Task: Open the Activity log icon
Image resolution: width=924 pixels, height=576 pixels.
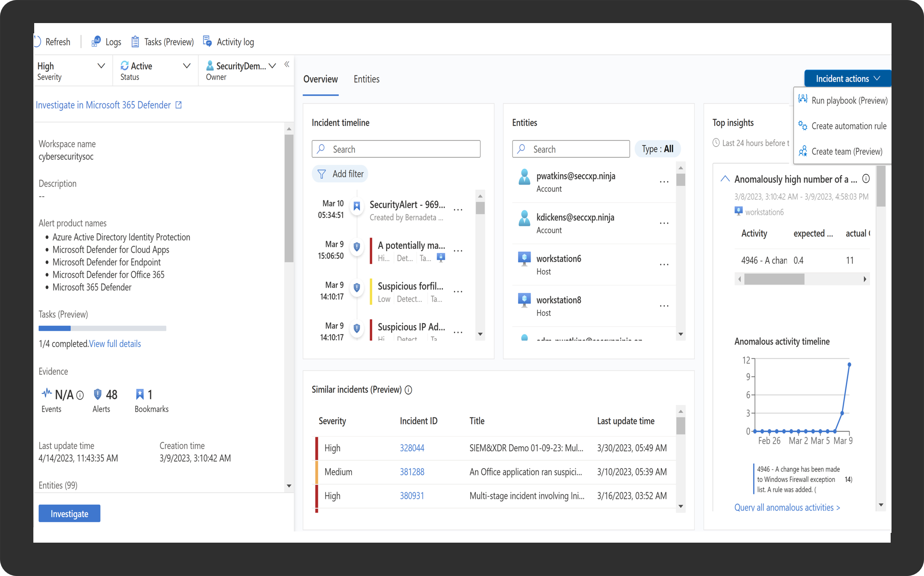Action: 208,41
